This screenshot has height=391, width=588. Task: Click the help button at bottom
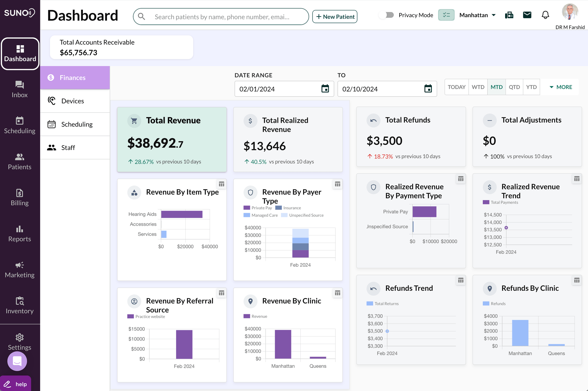tap(16, 384)
